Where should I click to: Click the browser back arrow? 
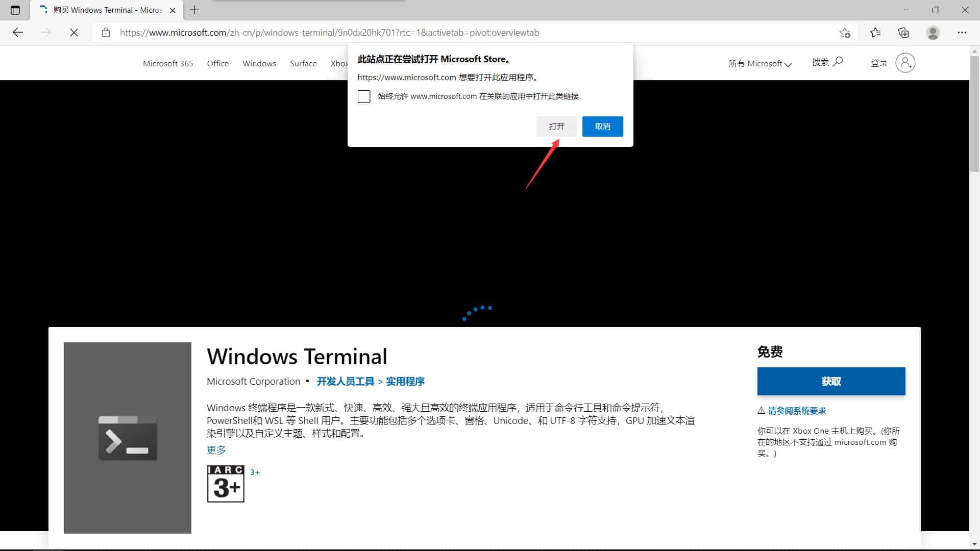tap(18, 33)
